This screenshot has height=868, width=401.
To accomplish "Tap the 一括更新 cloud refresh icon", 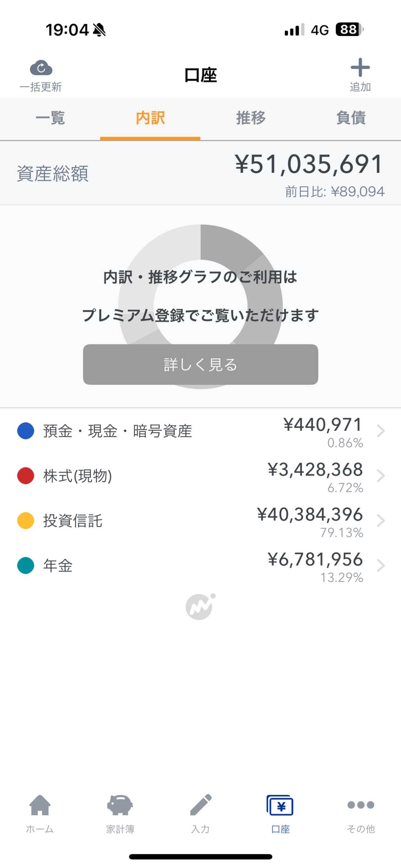I will point(41,68).
